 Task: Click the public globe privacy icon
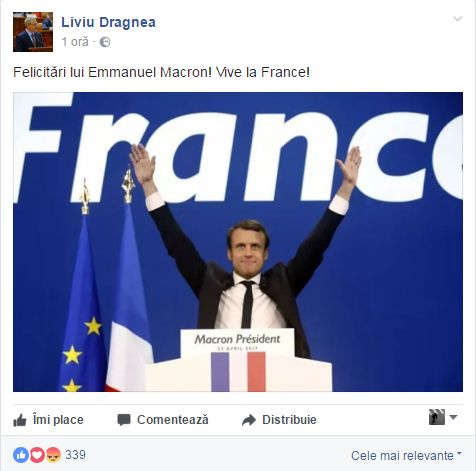tap(105, 42)
